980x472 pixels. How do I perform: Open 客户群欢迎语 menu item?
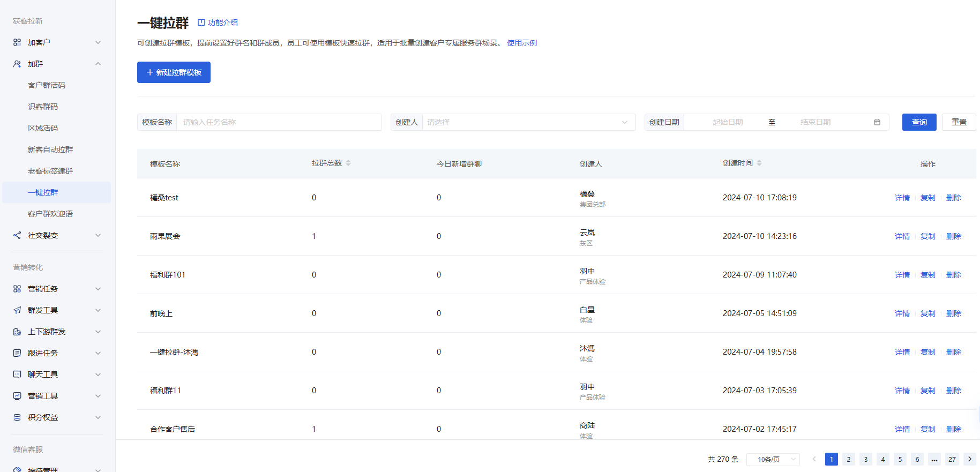click(x=50, y=214)
